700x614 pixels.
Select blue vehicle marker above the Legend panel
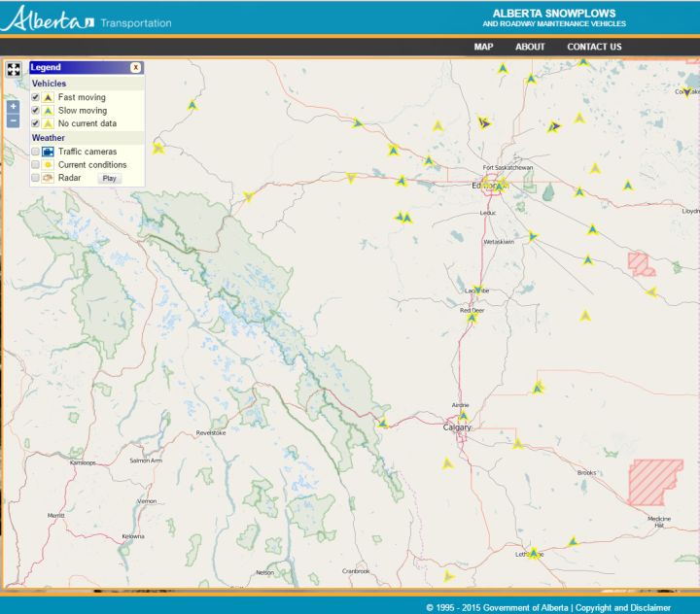tap(192, 105)
